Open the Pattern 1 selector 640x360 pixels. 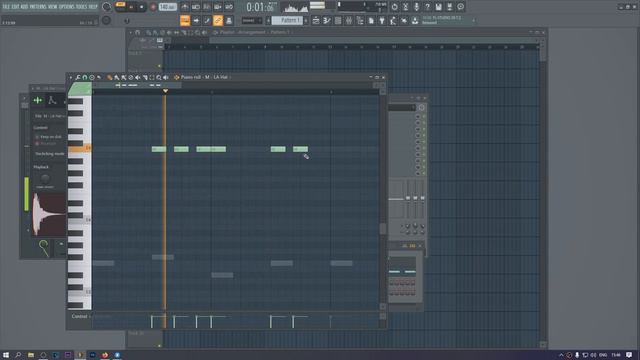288,20
